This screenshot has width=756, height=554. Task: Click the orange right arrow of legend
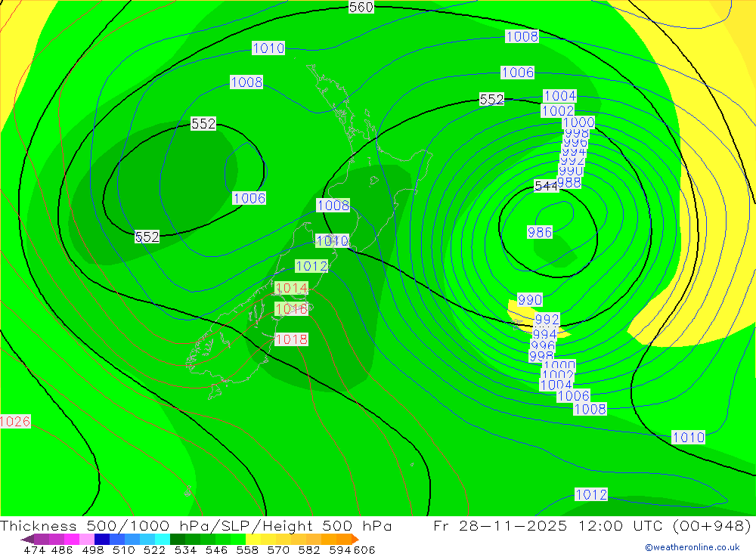point(355,539)
